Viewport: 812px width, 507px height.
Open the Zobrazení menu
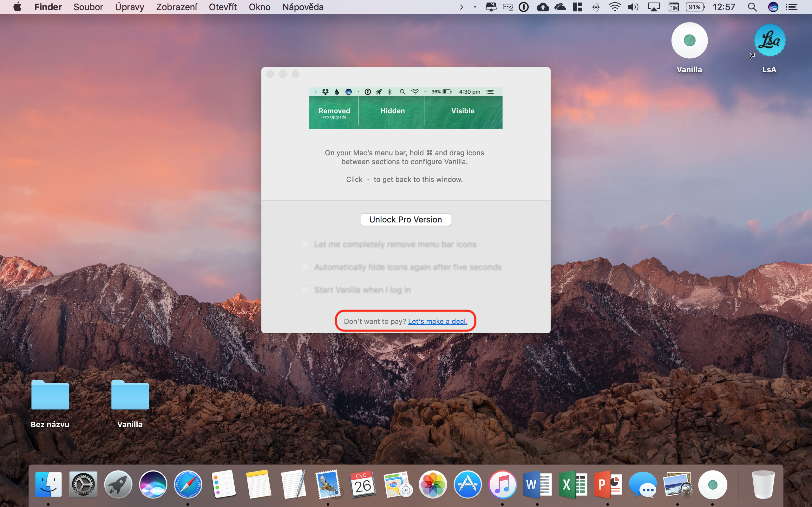point(176,7)
